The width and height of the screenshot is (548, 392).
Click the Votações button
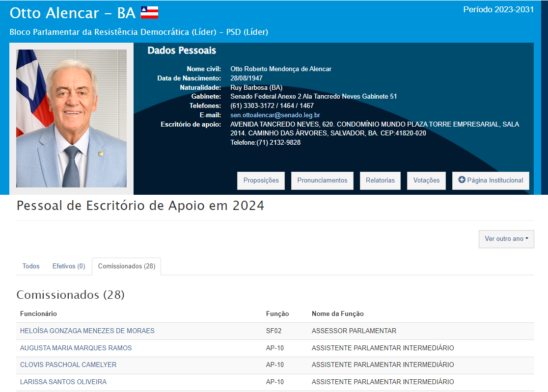click(426, 181)
